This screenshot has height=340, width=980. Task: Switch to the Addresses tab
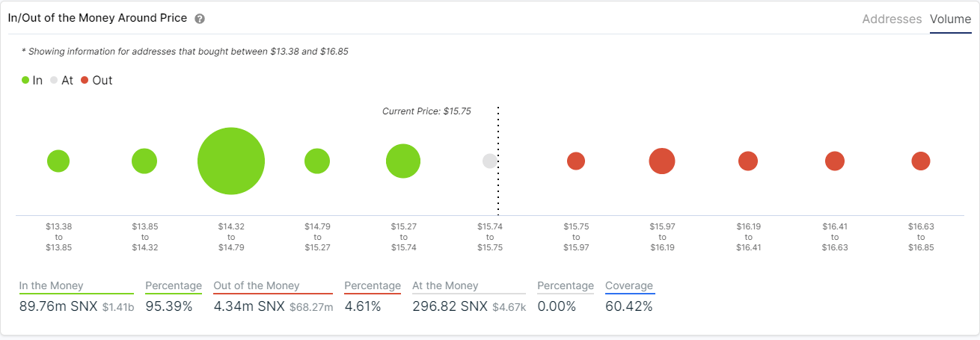892,19
